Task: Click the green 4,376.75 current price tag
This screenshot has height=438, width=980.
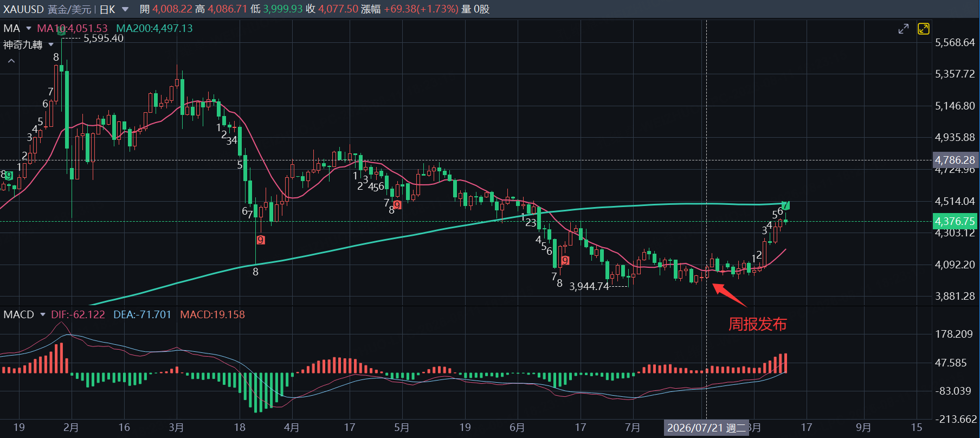Action: 955,221
